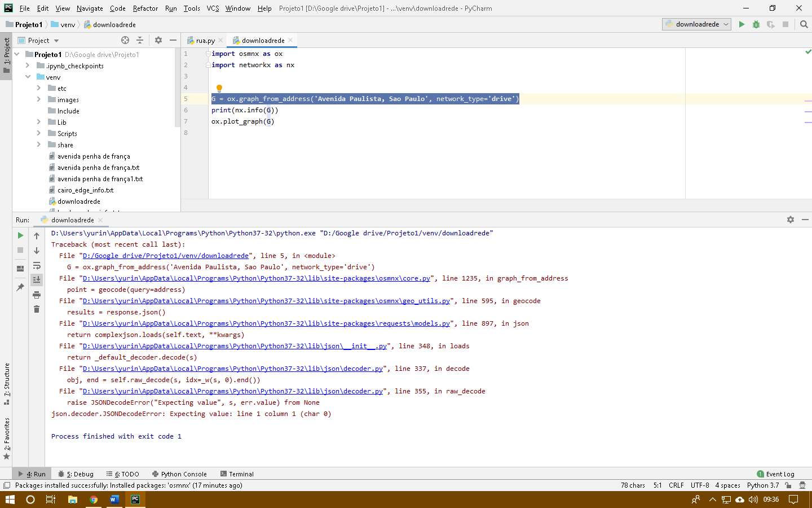The height and width of the screenshot is (508, 812).
Task: Open the json __init__.py traceback link
Action: (x=235, y=346)
